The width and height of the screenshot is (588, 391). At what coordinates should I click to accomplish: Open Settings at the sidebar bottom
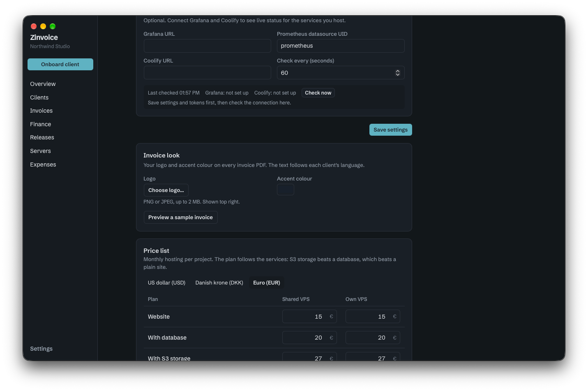pyautogui.click(x=42, y=349)
